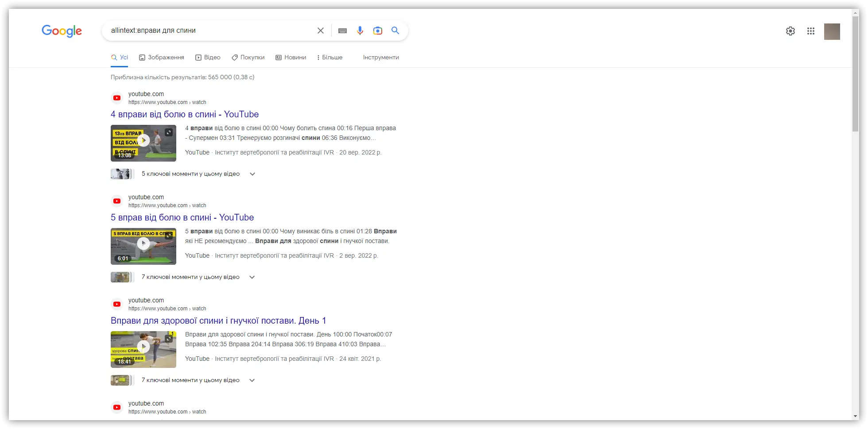
Task: Click the vertical page scrollbar thumb
Action: [x=856, y=73]
